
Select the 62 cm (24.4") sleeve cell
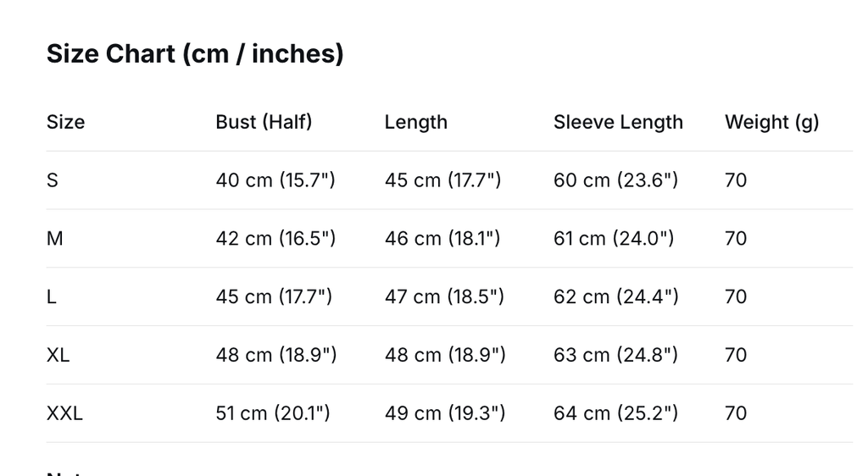(615, 297)
